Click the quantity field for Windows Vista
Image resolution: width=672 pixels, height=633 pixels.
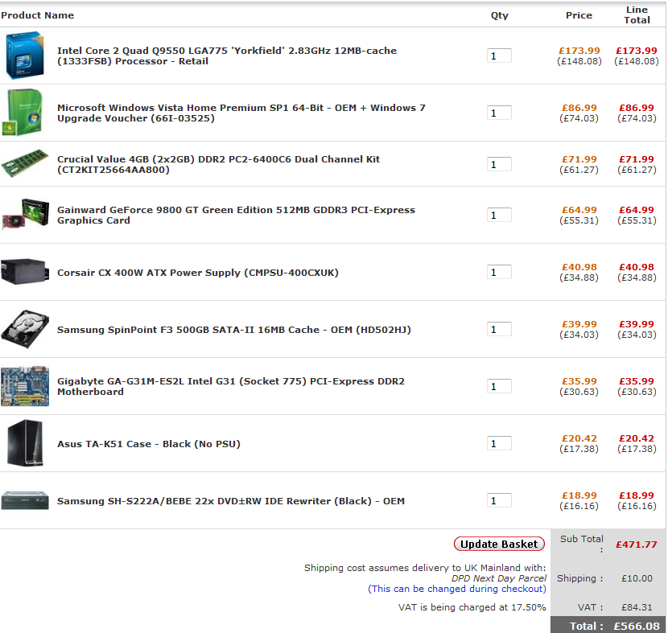pyautogui.click(x=499, y=113)
